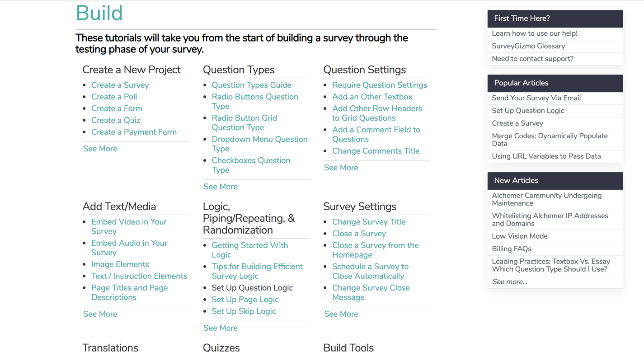Click See more... under New Articles
Viewport: 644px width, 352px height.
(509, 282)
